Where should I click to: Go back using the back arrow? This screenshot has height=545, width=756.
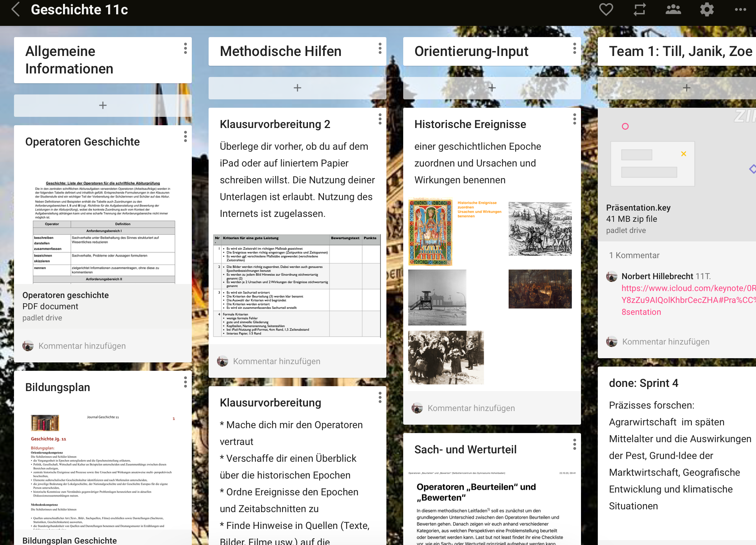click(x=15, y=9)
